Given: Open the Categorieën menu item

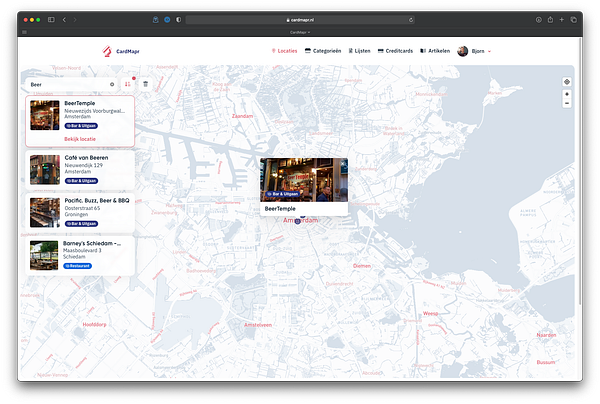Looking at the screenshot, I should tap(324, 51).
